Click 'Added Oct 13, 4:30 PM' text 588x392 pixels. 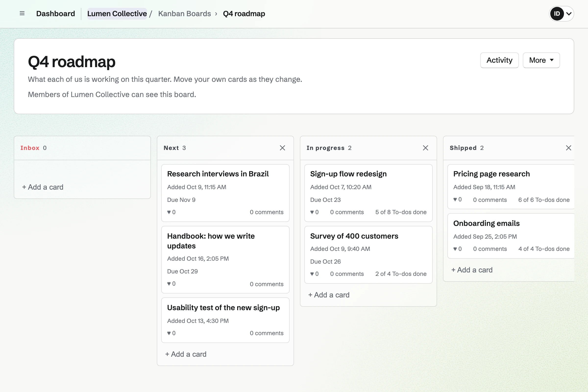198,321
